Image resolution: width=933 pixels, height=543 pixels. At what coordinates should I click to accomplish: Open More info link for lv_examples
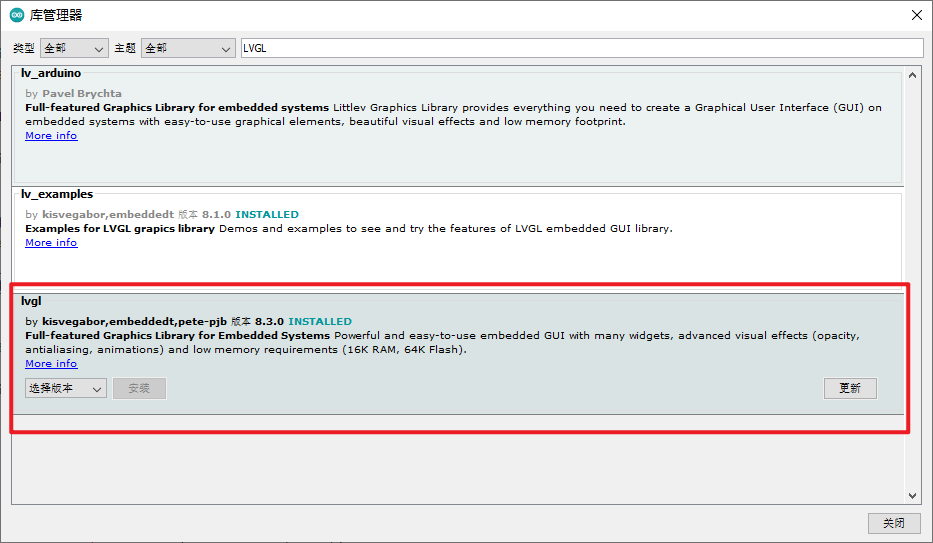(x=51, y=243)
